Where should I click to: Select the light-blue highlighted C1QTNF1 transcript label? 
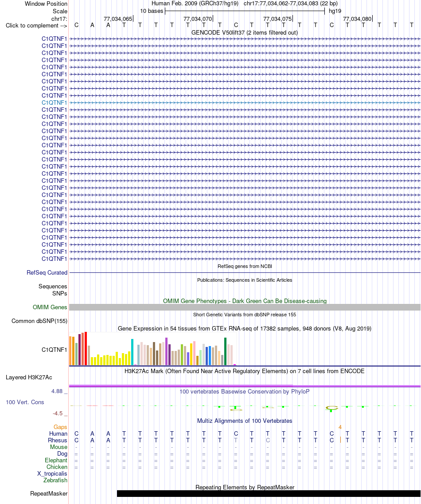(x=54, y=102)
